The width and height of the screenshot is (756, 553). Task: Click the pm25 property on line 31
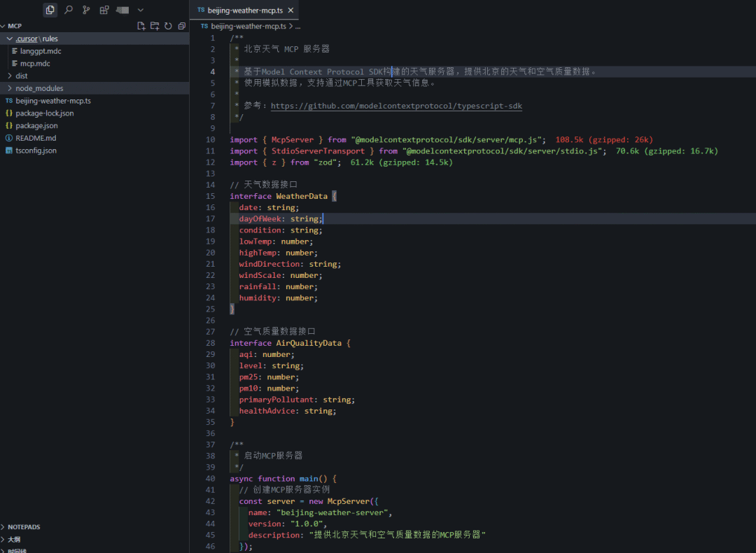coord(248,377)
